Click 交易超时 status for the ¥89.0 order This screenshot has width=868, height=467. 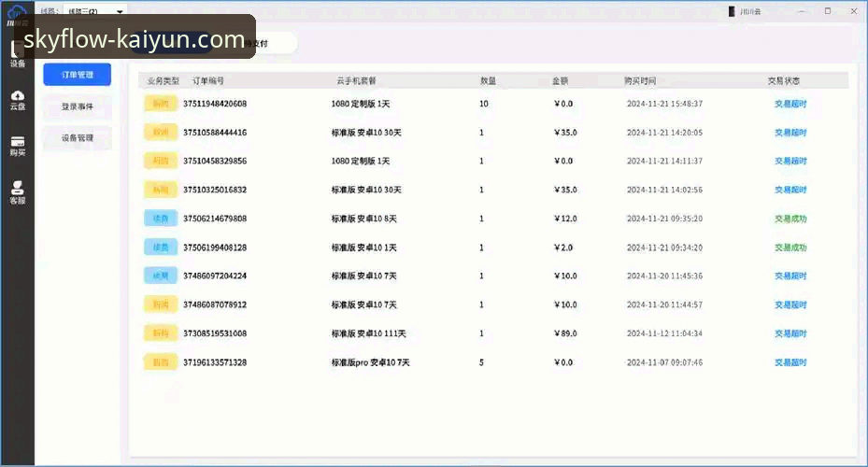click(790, 333)
